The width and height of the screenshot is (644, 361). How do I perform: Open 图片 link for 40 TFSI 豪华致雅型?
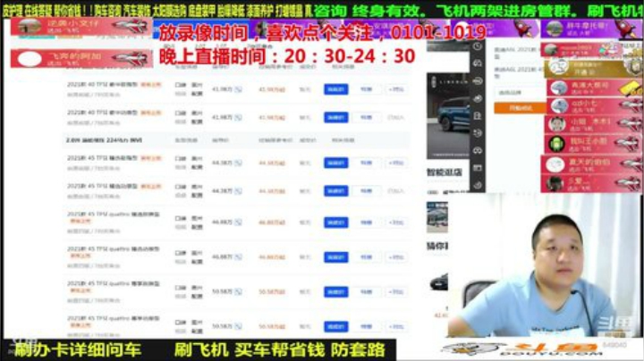(x=197, y=85)
